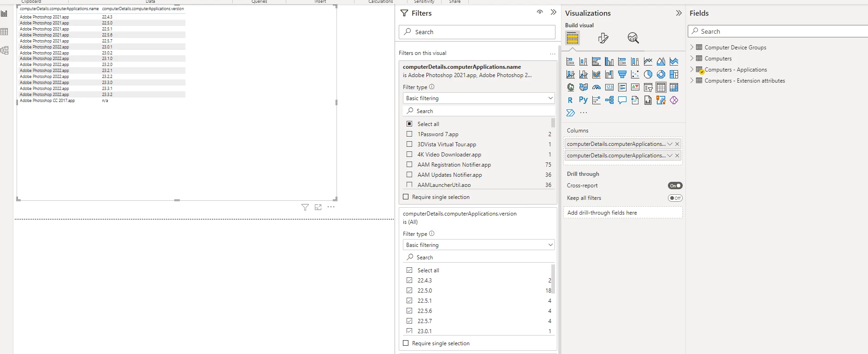
Task: Open the Analytics magnifier tab
Action: pyautogui.click(x=633, y=38)
